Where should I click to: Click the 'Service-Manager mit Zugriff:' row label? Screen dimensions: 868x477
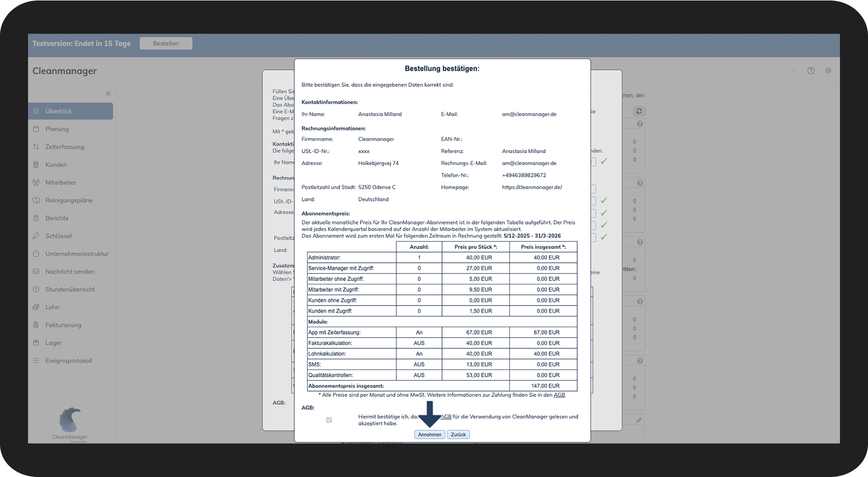pos(341,268)
